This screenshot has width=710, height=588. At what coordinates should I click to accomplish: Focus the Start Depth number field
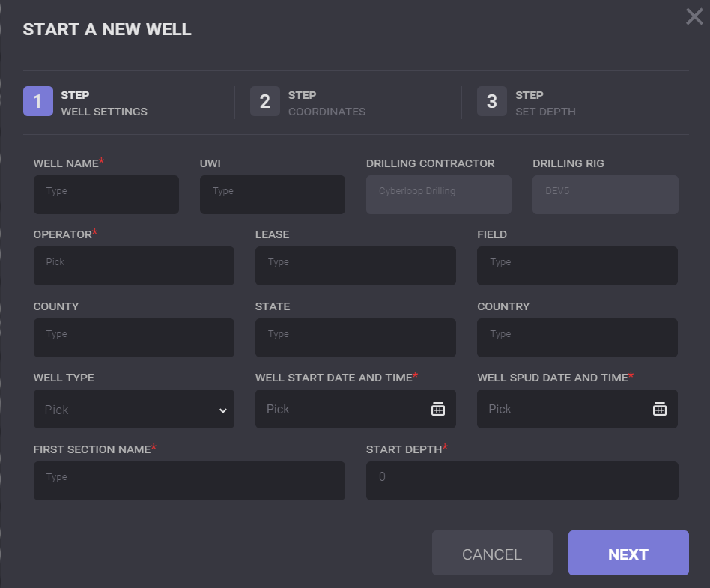[522, 481]
